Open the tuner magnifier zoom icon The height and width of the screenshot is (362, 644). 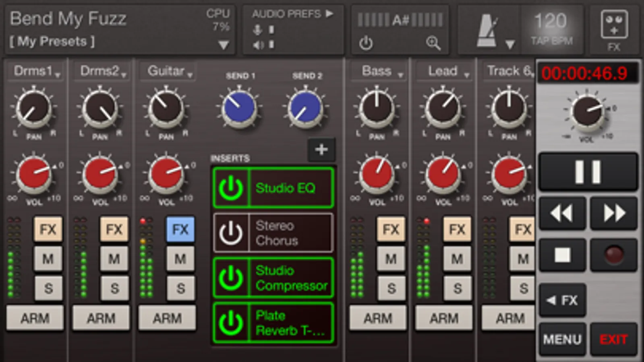[x=433, y=43]
